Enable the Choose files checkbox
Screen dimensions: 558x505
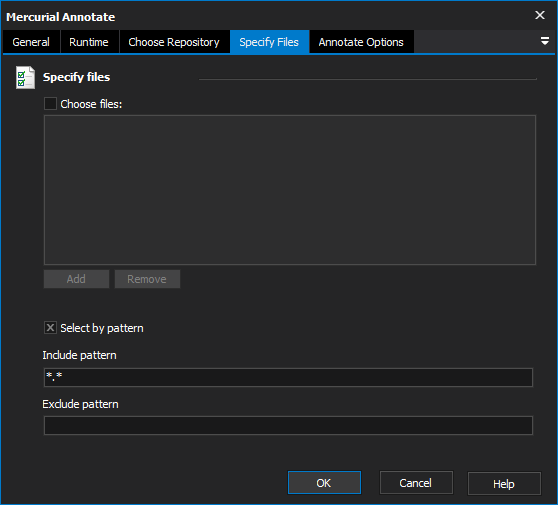50,104
